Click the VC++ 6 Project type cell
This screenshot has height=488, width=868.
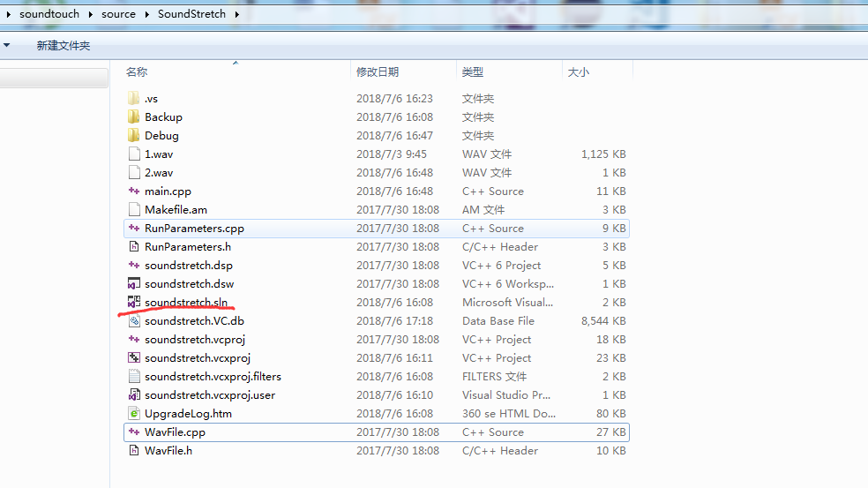pos(502,266)
